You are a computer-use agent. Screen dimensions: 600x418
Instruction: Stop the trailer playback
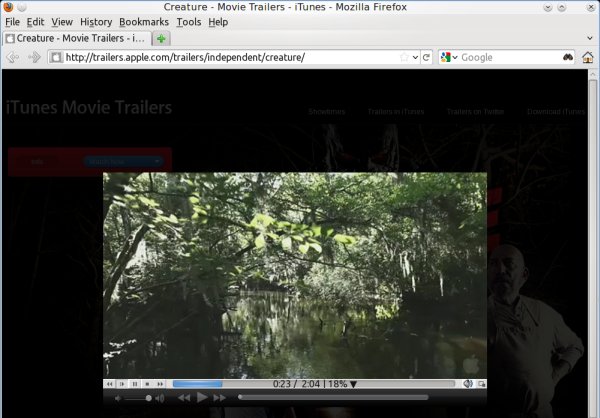(x=147, y=384)
